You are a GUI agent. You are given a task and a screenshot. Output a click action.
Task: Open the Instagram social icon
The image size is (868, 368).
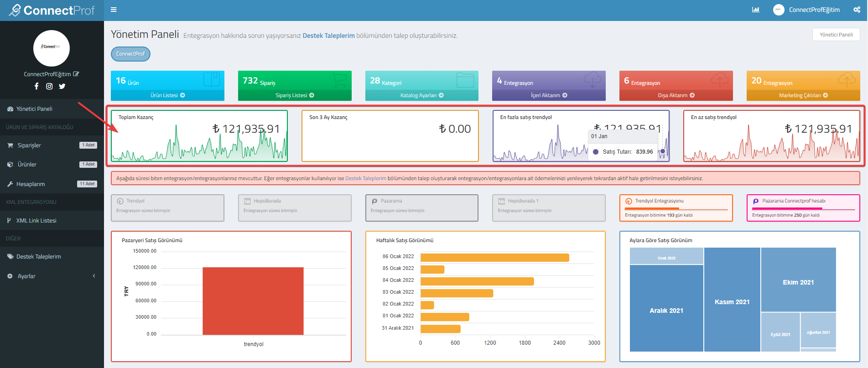pos(49,86)
